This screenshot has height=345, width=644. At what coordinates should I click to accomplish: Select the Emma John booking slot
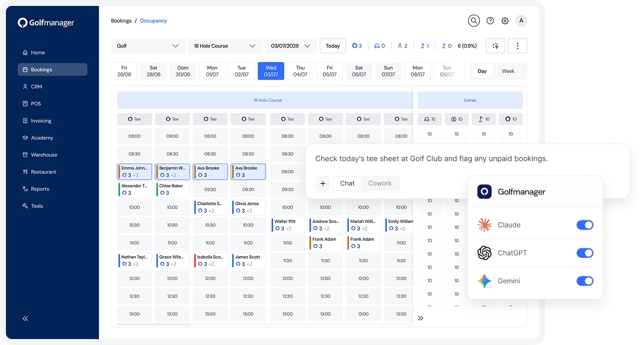coord(134,172)
